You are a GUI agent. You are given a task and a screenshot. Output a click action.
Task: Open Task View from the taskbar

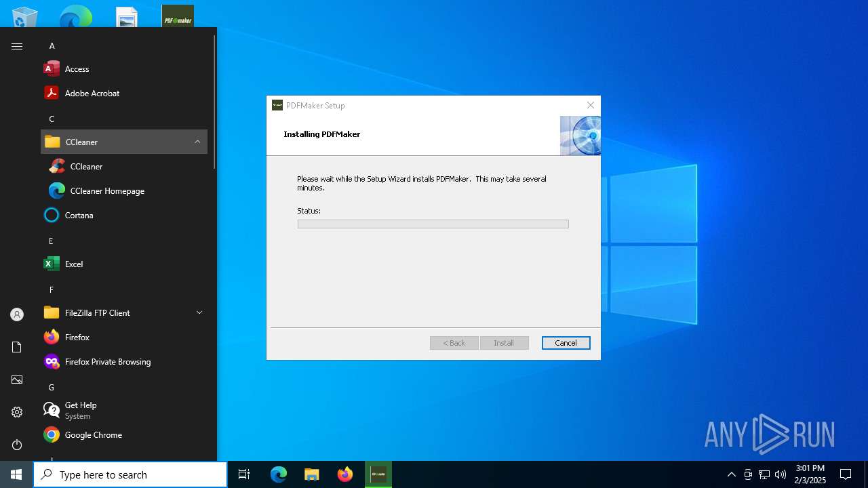244,474
